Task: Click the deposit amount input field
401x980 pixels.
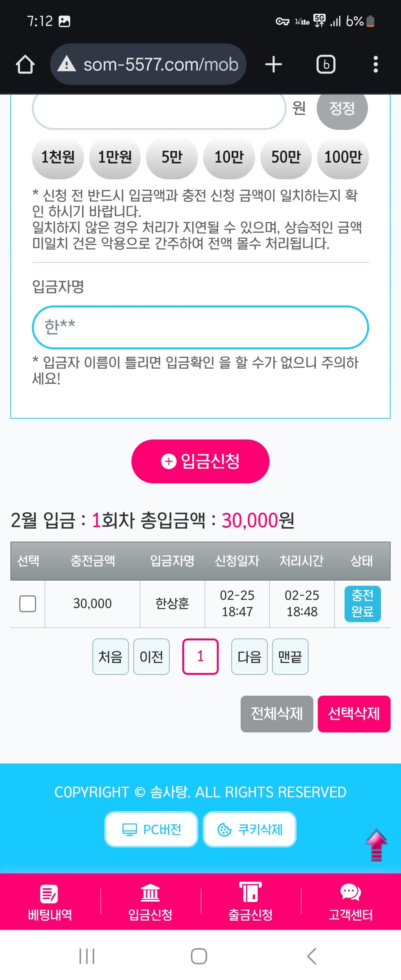Action: pos(159,110)
